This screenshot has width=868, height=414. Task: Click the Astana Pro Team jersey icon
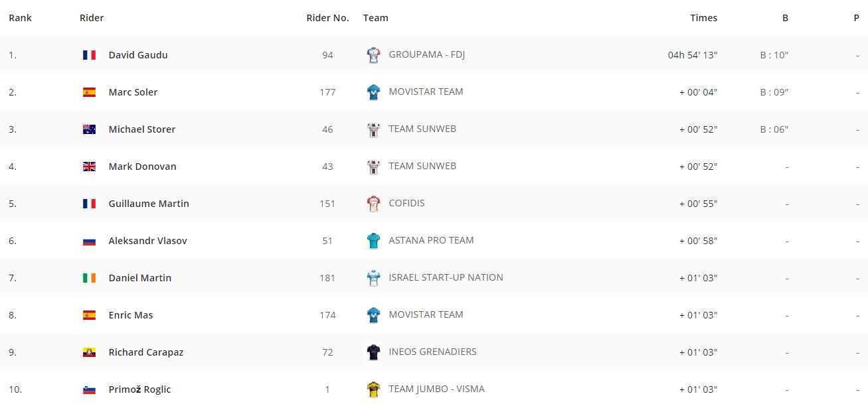[x=373, y=241]
